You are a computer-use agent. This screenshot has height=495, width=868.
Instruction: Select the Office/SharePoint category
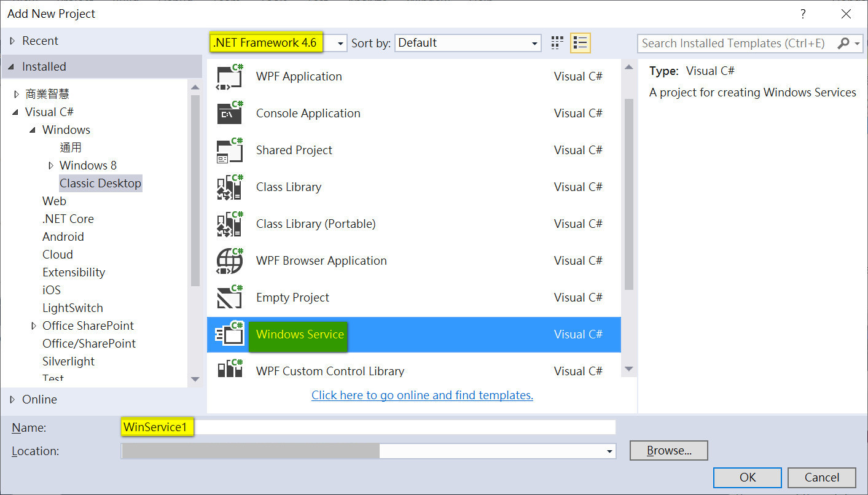(x=88, y=343)
